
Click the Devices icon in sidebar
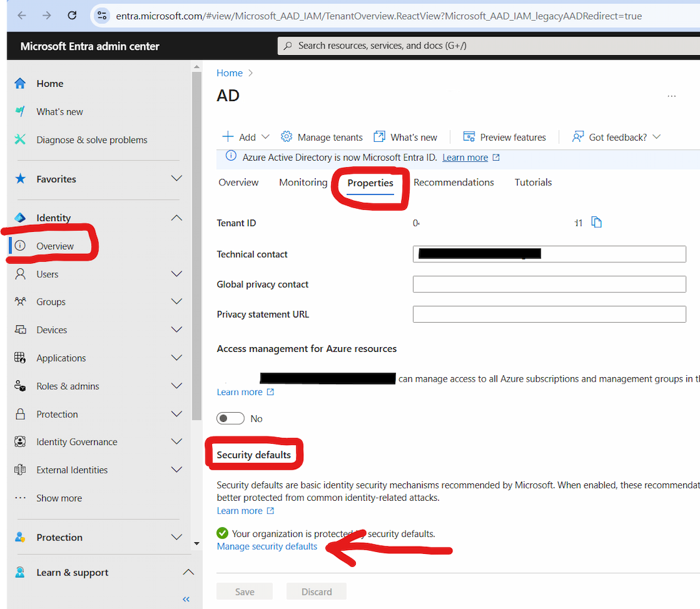pos(20,330)
